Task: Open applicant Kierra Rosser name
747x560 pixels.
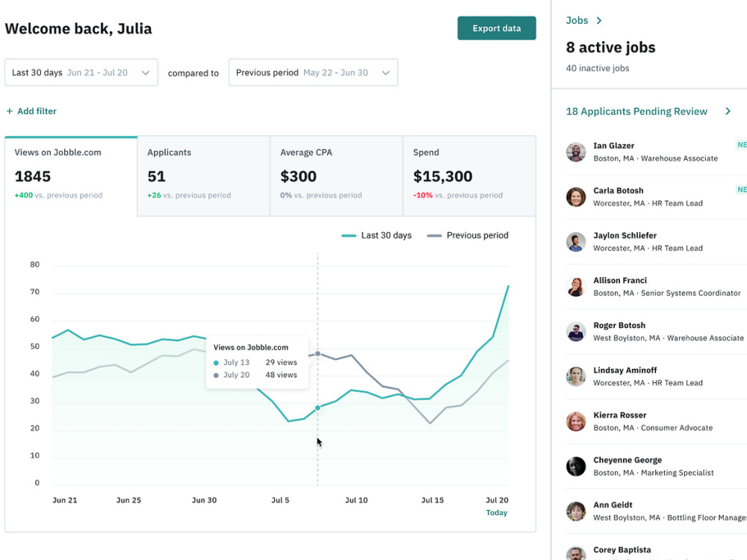Action: (619, 415)
